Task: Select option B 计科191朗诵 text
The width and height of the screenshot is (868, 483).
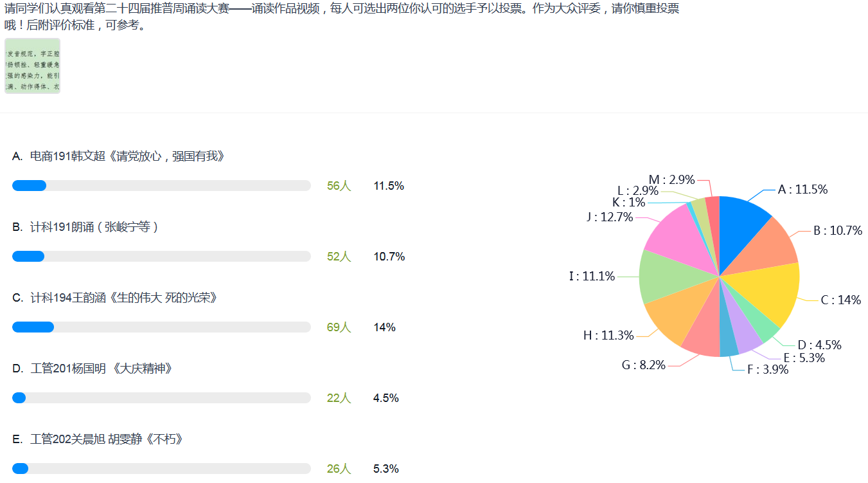Action: (x=94, y=227)
